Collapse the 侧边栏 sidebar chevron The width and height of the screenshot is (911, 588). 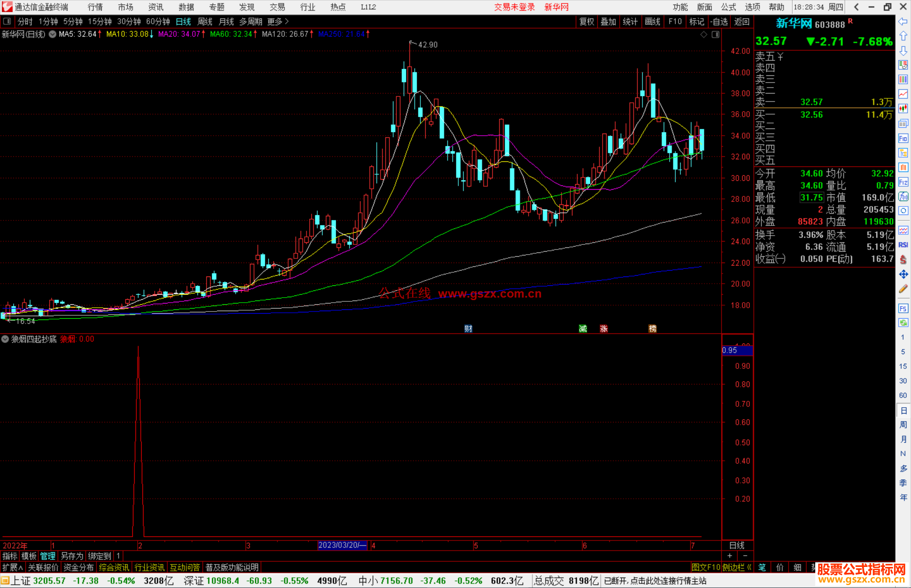pyautogui.click(x=749, y=567)
